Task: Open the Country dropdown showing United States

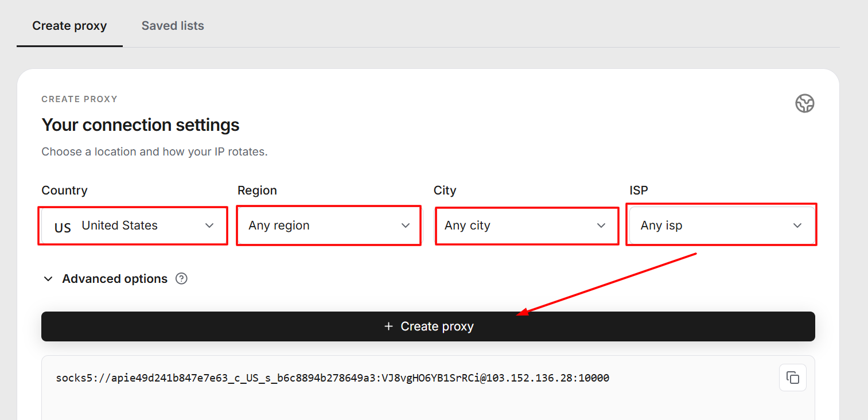Action: [x=133, y=225]
